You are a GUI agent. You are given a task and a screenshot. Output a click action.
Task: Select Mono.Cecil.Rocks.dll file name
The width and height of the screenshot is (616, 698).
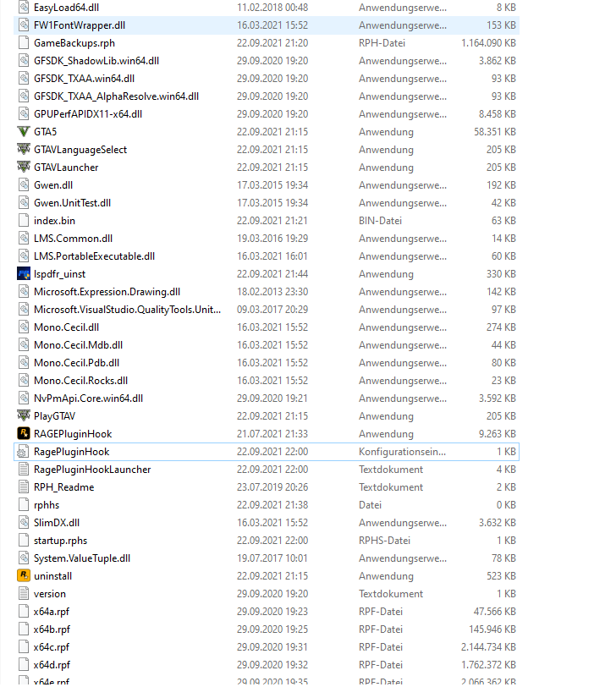[x=80, y=381]
